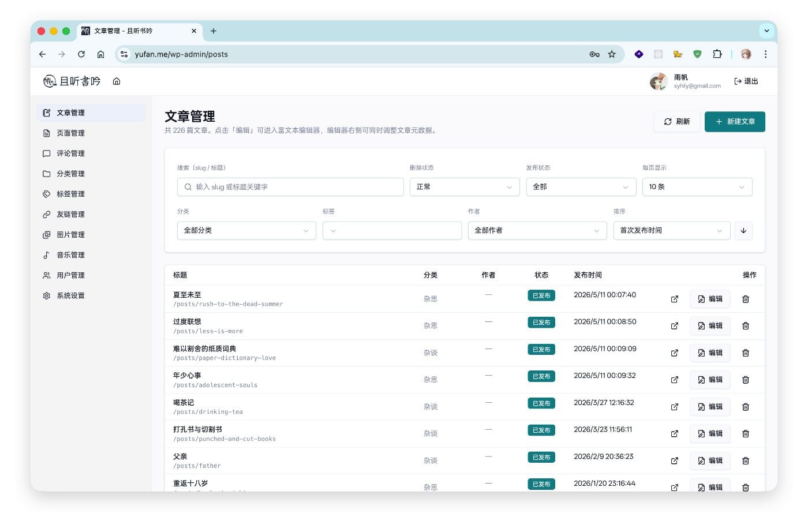This screenshot has width=808, height=532.
Task: Open the 每页显示 dropdown set to 10 条
Action: [697, 187]
